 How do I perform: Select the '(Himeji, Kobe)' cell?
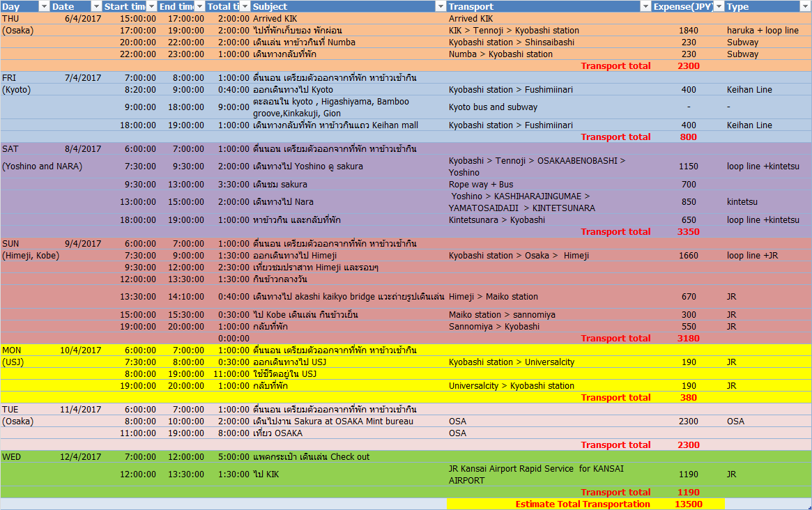[x=31, y=256]
